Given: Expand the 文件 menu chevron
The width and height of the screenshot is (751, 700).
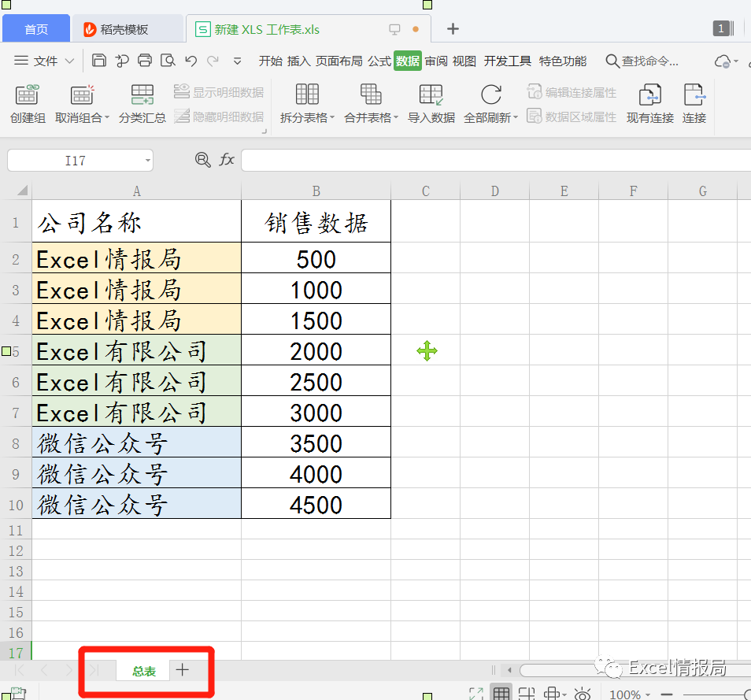Looking at the screenshot, I should pos(69,61).
